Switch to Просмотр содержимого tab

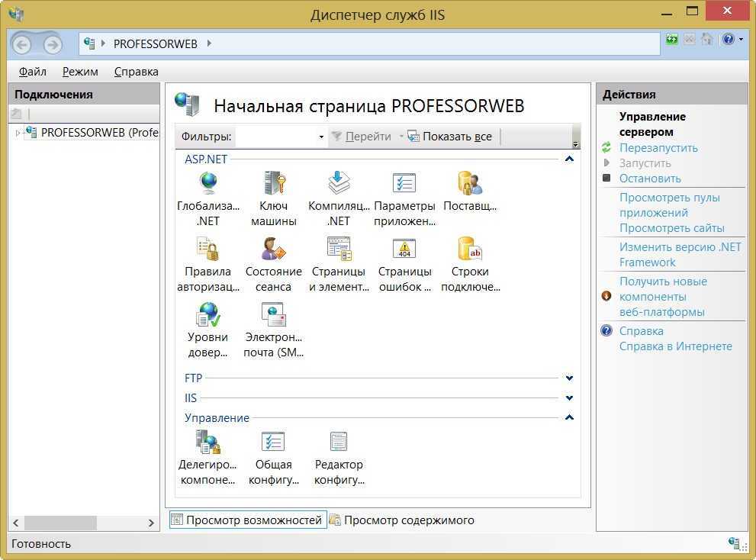point(408,520)
